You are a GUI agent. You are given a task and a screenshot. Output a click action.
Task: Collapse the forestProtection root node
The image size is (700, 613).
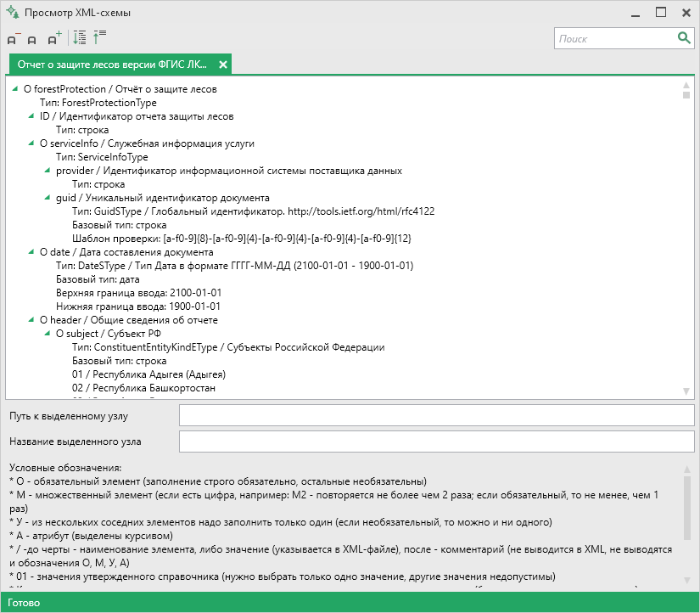point(15,89)
